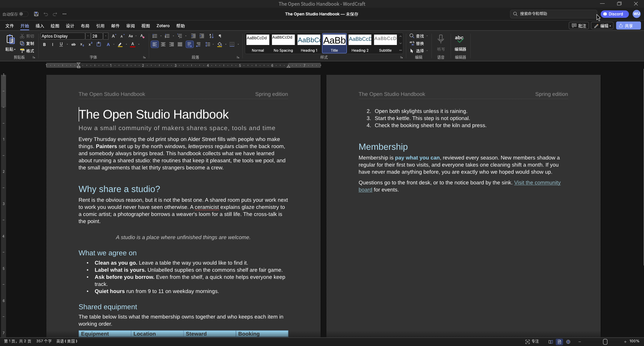Screen dimensions: 644x346
Task: Click the clear formatting icon
Action: [x=142, y=36]
